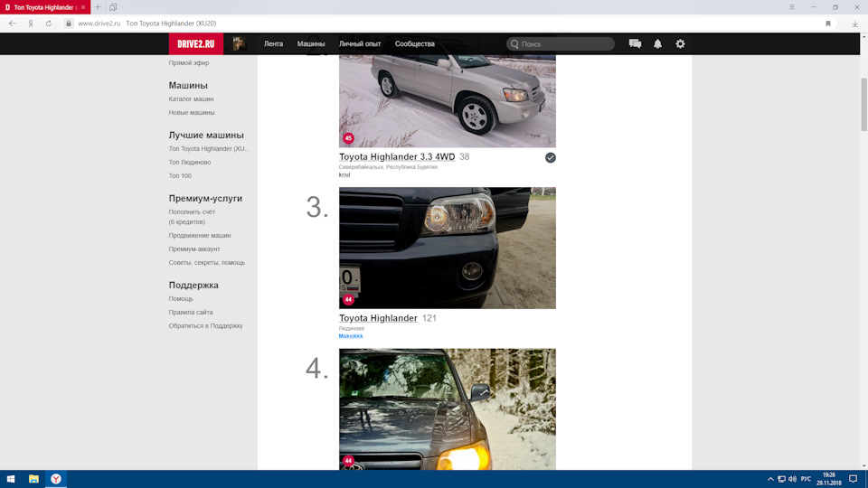Open File Explorer from the taskbar
This screenshot has width=868, height=488.
33,479
